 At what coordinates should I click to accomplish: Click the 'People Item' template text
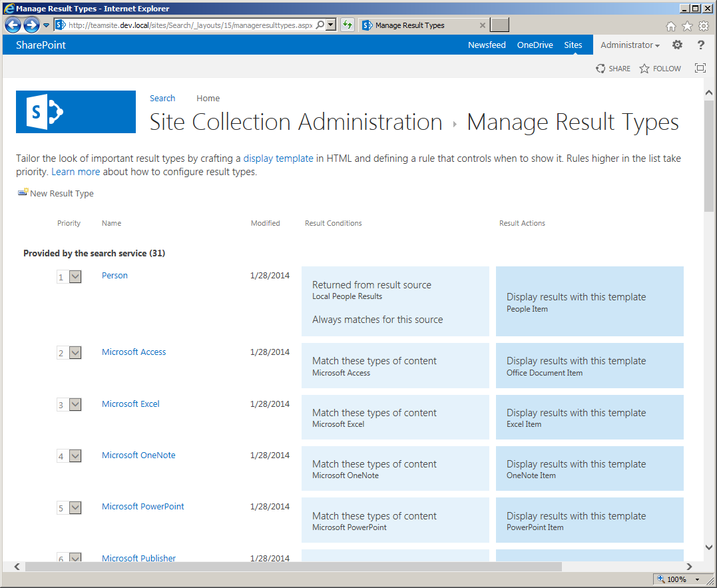point(527,309)
